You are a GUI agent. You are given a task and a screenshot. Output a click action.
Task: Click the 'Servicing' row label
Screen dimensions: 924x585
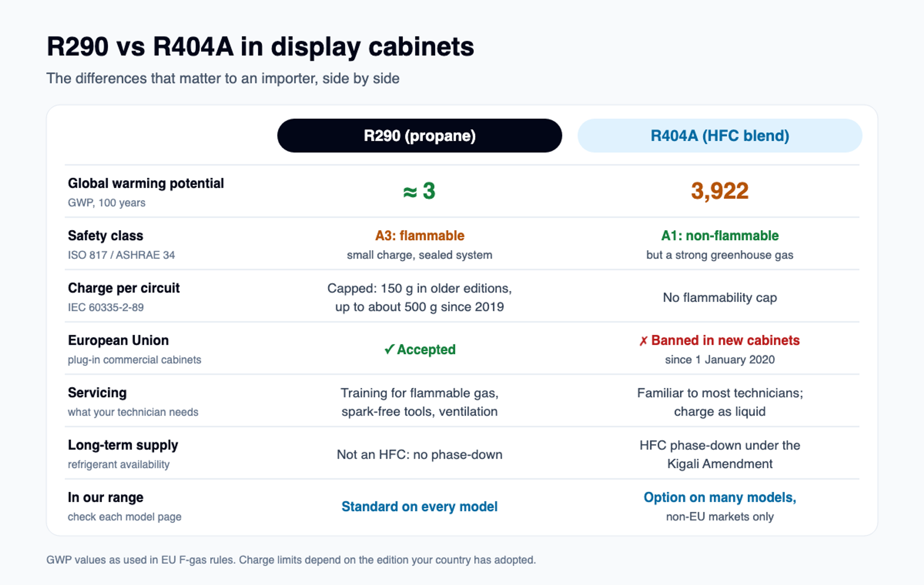[x=97, y=392]
